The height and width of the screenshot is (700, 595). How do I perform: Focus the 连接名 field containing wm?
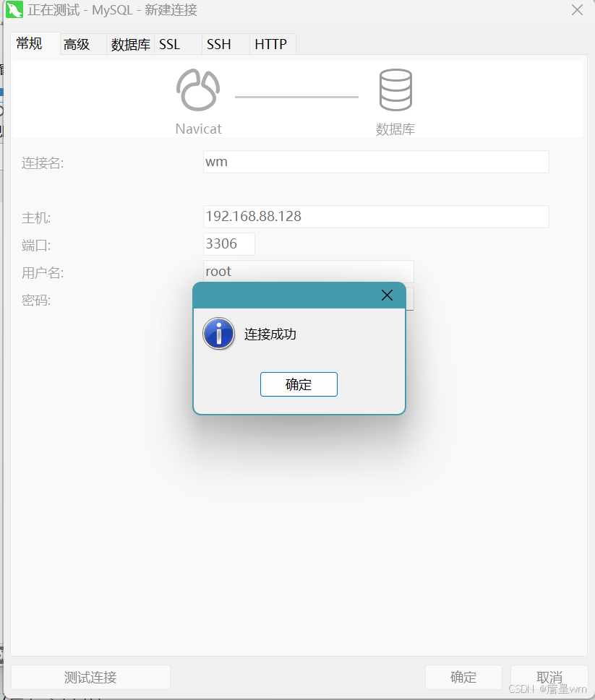[376, 162]
